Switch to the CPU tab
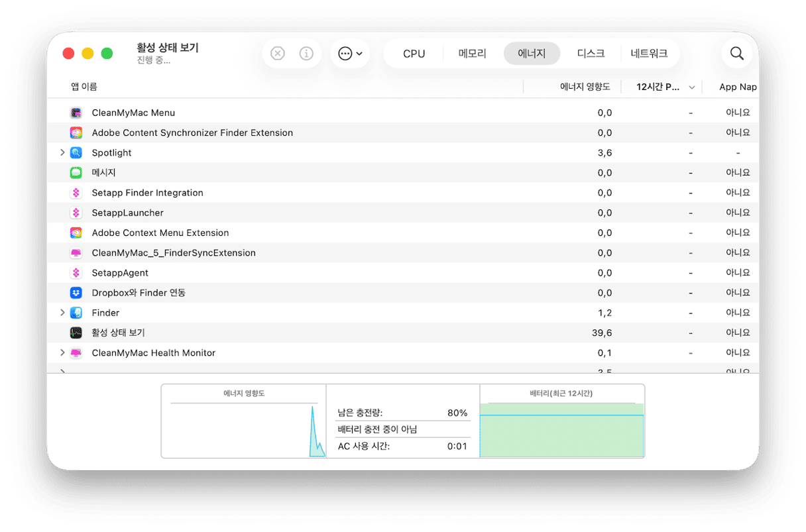 pos(414,54)
